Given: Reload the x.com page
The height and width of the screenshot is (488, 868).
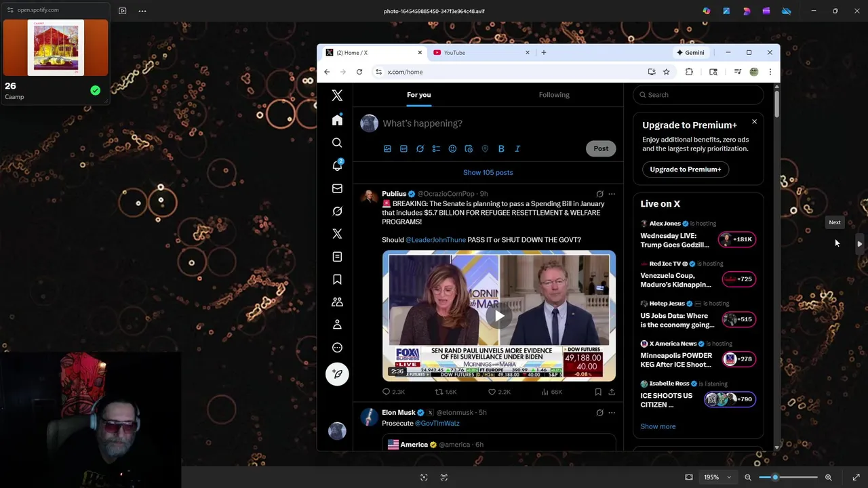Looking at the screenshot, I should (359, 72).
